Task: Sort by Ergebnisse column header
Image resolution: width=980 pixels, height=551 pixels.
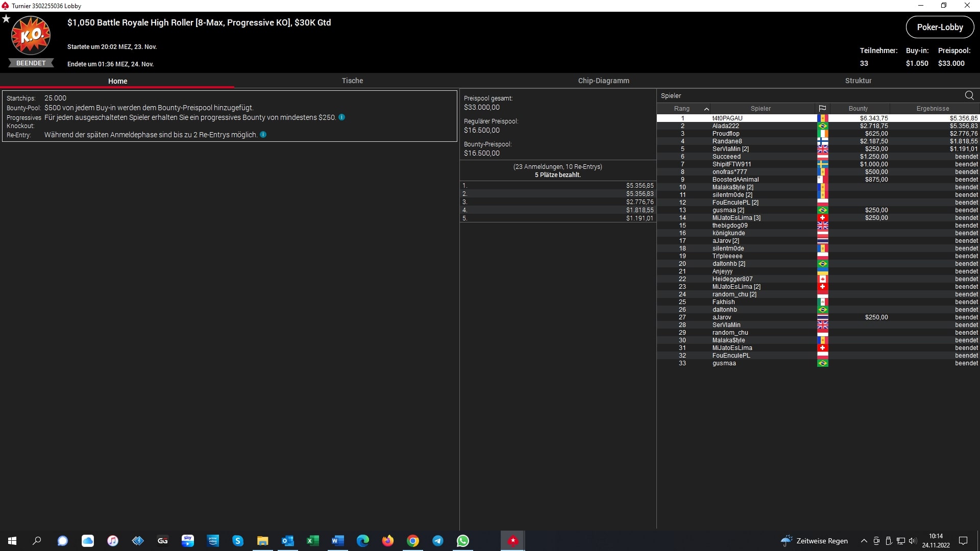Action: click(932, 109)
